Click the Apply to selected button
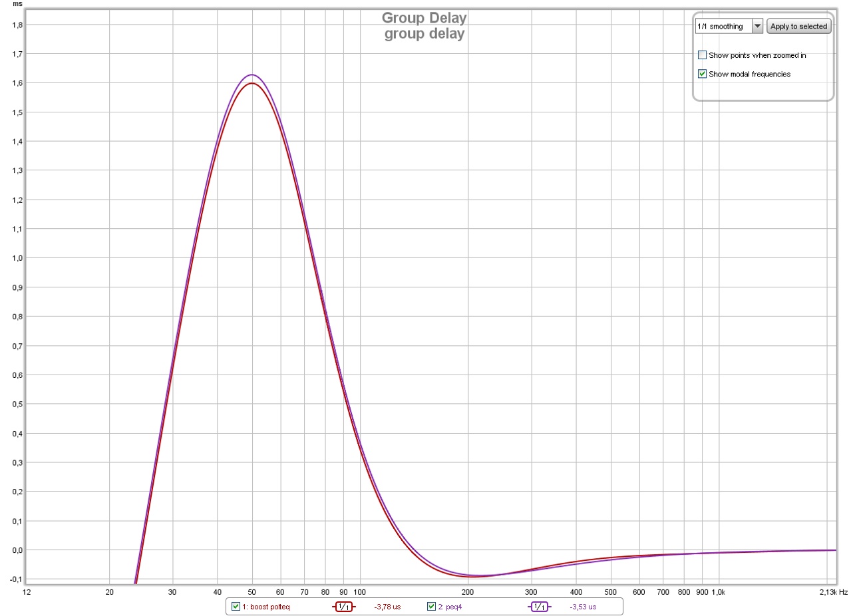The width and height of the screenshot is (849, 616). 798,26
